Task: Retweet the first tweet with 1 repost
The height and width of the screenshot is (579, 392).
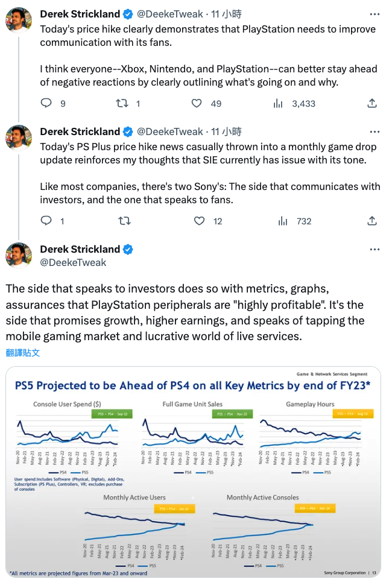Action: point(122,103)
